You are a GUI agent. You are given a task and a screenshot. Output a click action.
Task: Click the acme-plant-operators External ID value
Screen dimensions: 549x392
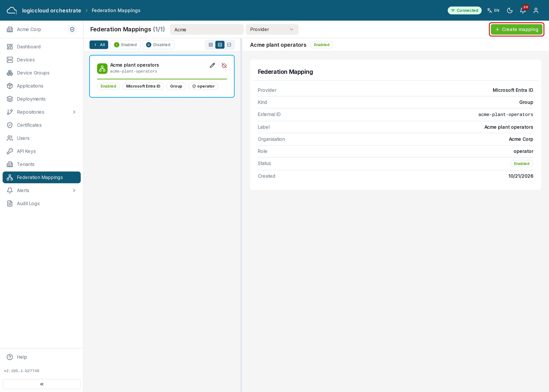[506, 115]
